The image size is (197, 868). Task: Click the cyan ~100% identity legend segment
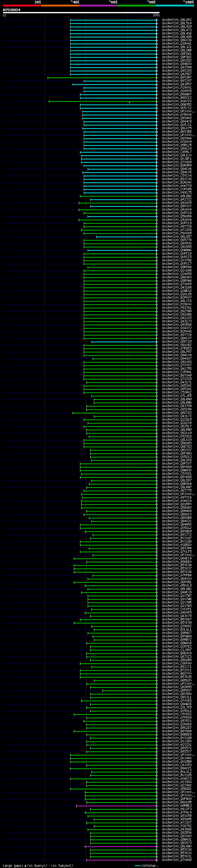[x=175, y=6]
